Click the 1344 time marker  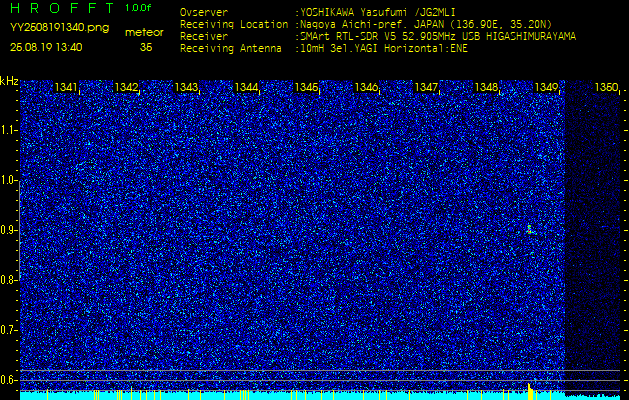246,87
